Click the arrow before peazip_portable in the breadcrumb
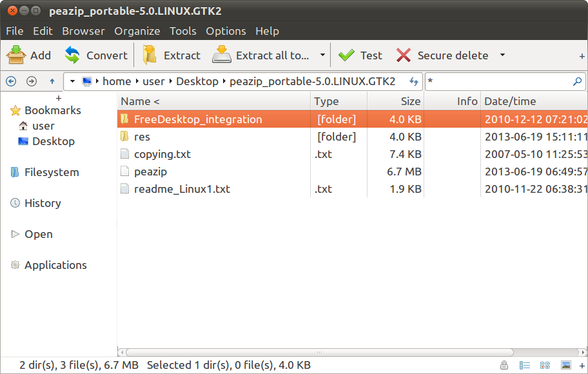 click(224, 81)
